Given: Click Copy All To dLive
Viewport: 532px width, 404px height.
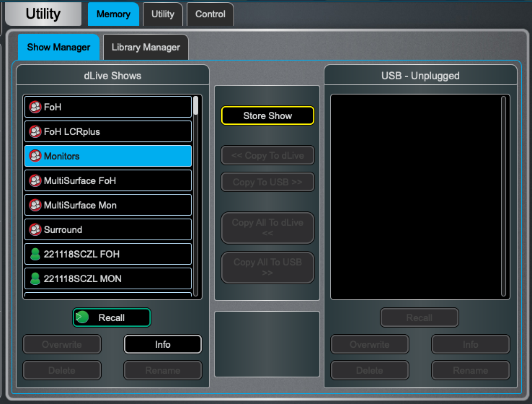Looking at the screenshot, I should coord(267,228).
